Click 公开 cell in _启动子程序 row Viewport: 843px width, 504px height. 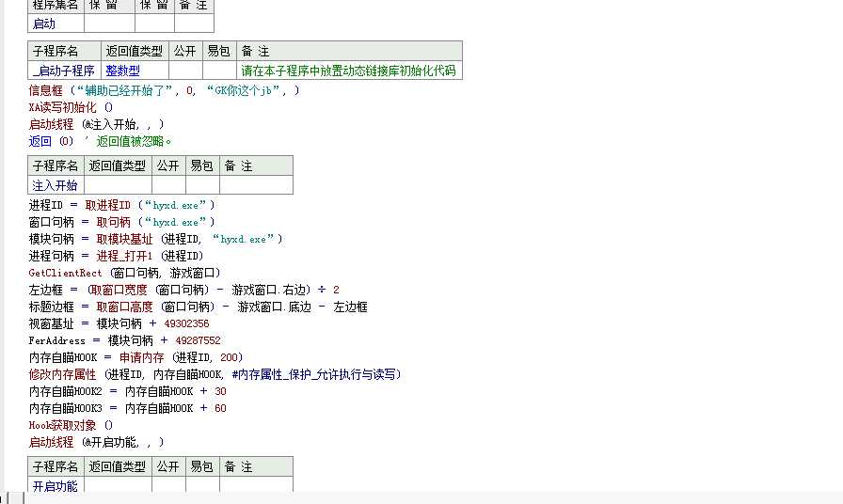coord(185,71)
